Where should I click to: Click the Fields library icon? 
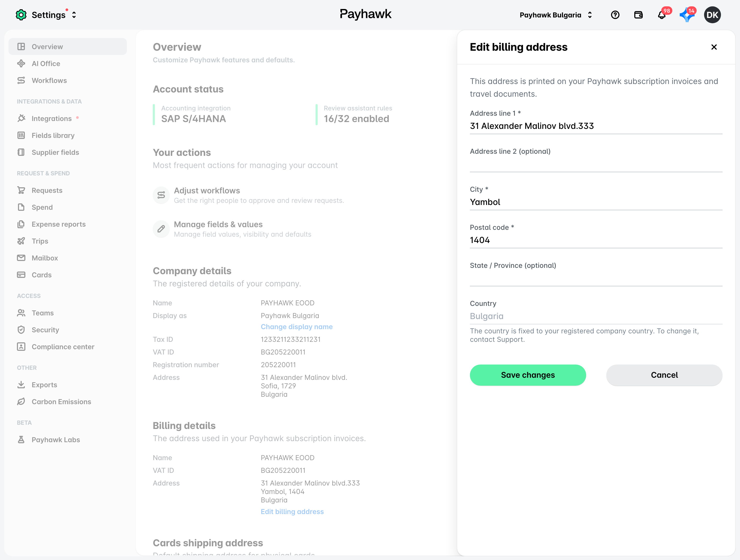pos(21,136)
